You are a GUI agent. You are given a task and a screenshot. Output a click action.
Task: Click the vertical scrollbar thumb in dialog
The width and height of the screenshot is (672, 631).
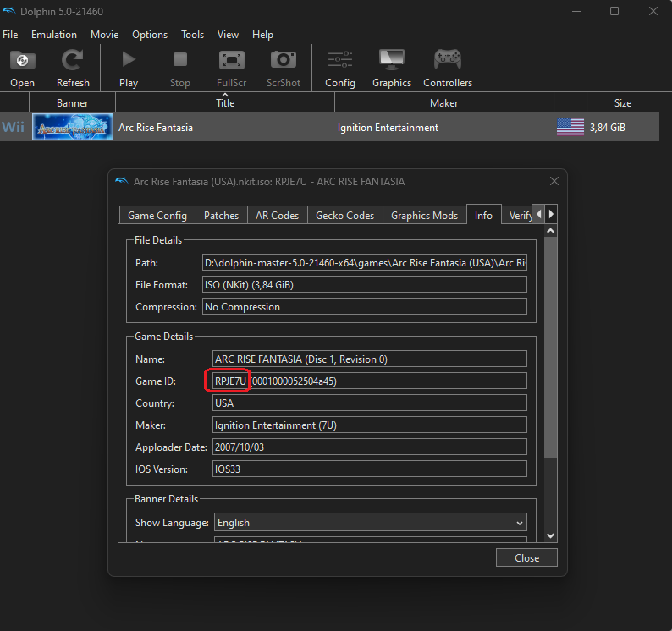coord(551,348)
